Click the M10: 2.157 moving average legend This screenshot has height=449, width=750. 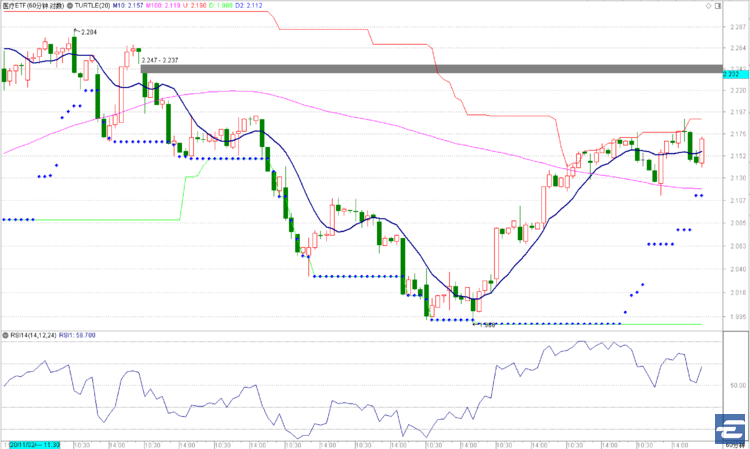pyautogui.click(x=128, y=6)
